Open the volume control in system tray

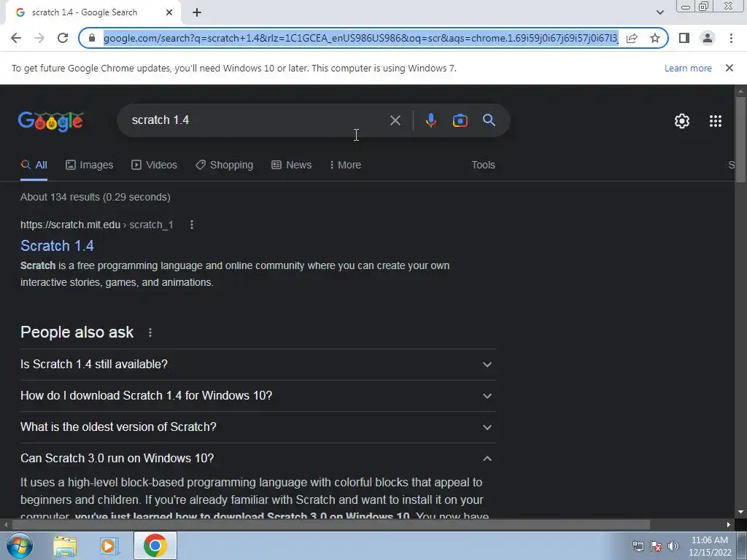point(673,546)
